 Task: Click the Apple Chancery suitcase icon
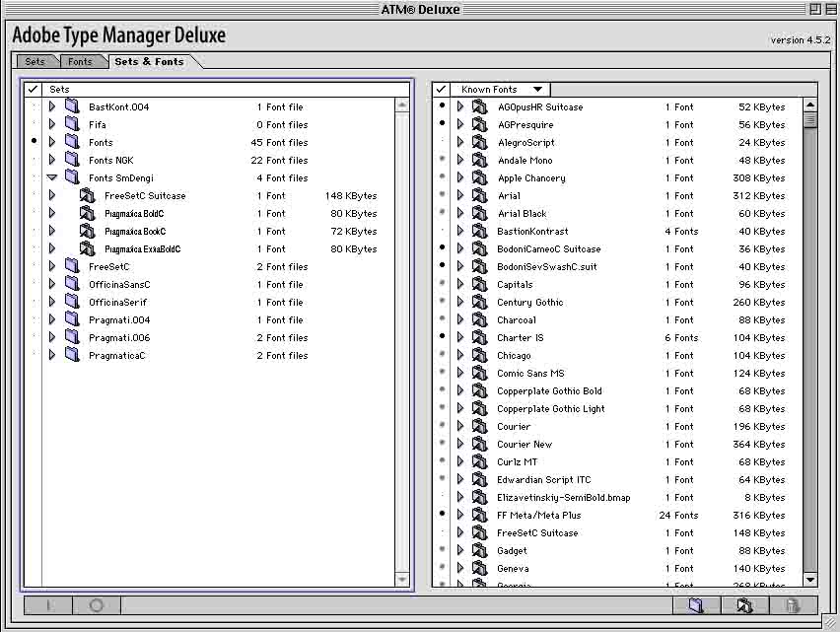[x=479, y=177]
